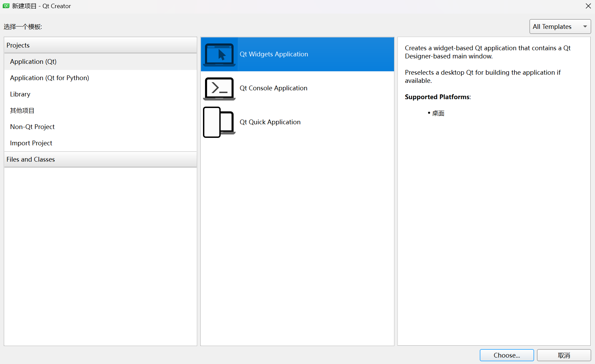Select the Non-Qt Project category

[101, 127]
